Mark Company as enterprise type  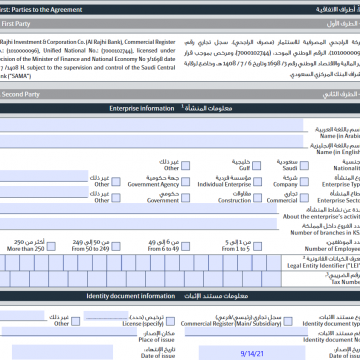pos(304,182)
